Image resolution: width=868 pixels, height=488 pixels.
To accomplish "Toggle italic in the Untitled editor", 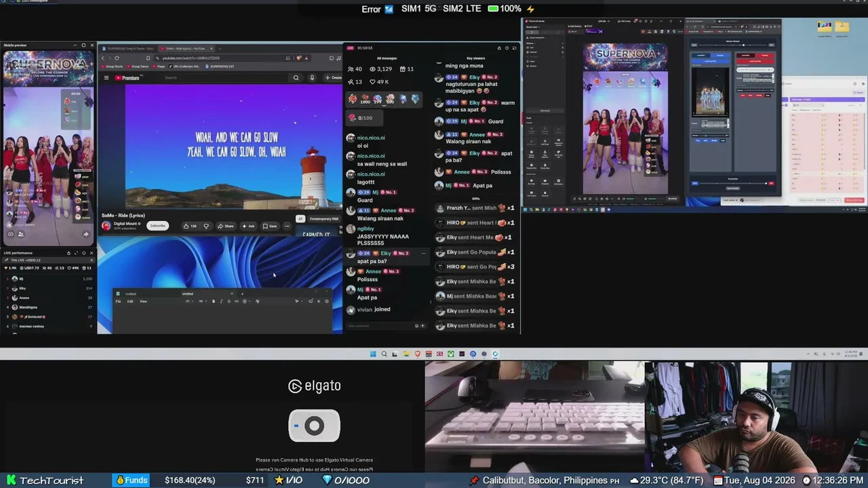I will coord(221,302).
